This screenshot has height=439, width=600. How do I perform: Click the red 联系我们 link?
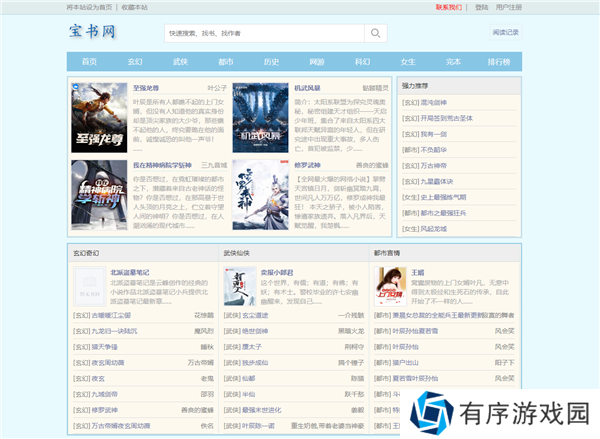(448, 7)
